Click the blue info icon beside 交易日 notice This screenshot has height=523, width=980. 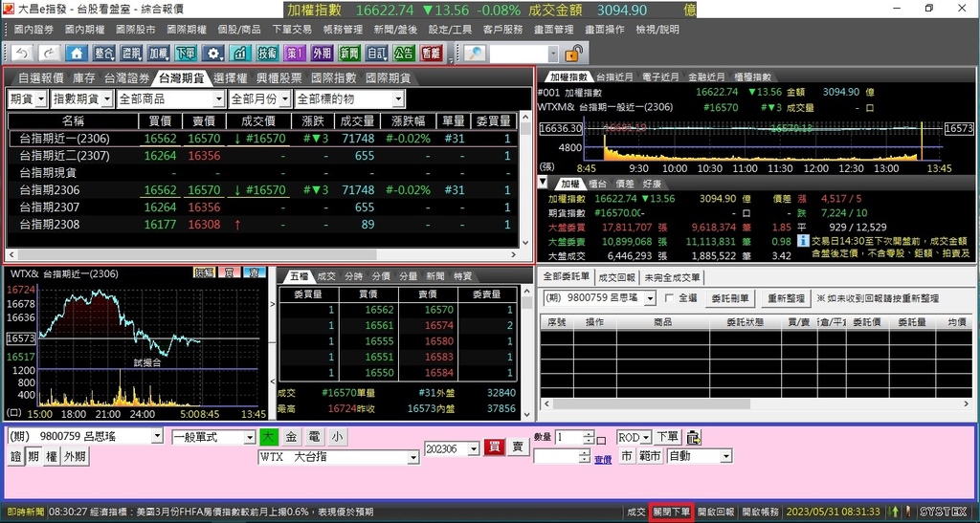803,240
